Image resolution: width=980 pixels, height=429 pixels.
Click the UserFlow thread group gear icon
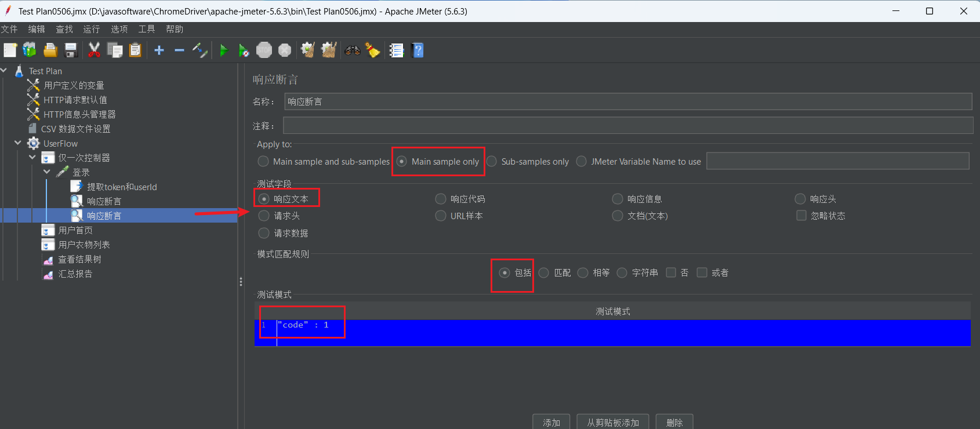pyautogui.click(x=34, y=143)
